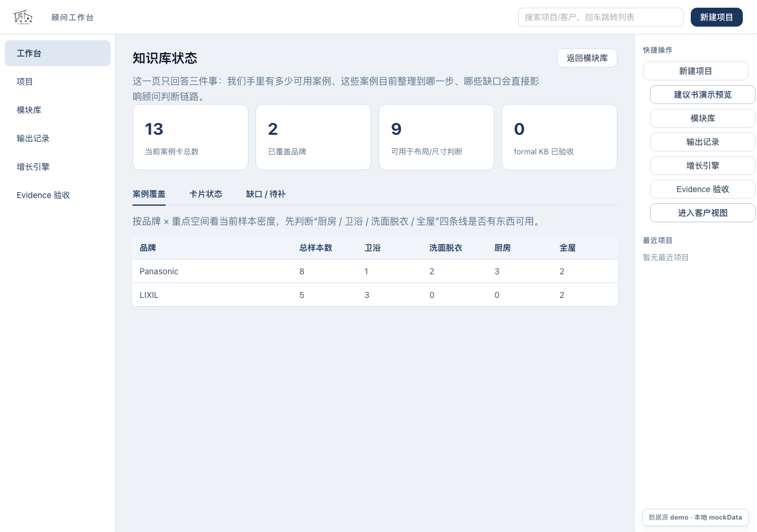Open the 工作台 sidebar item

tap(57, 53)
